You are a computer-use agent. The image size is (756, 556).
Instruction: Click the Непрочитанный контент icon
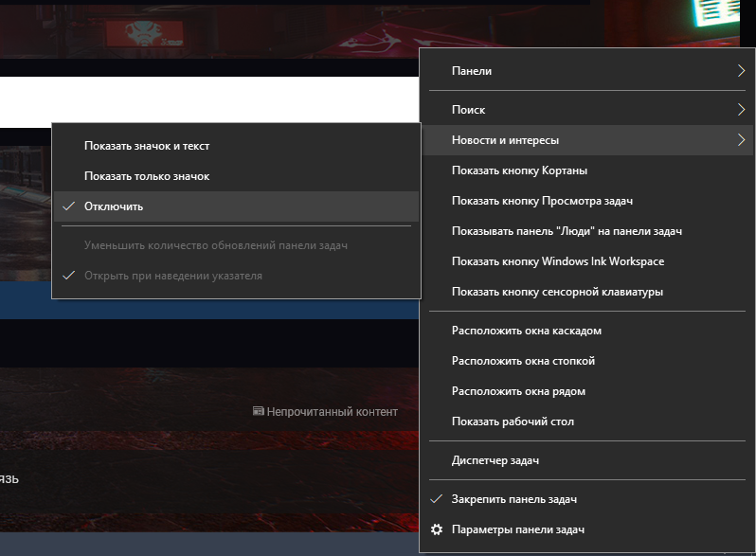click(x=258, y=412)
